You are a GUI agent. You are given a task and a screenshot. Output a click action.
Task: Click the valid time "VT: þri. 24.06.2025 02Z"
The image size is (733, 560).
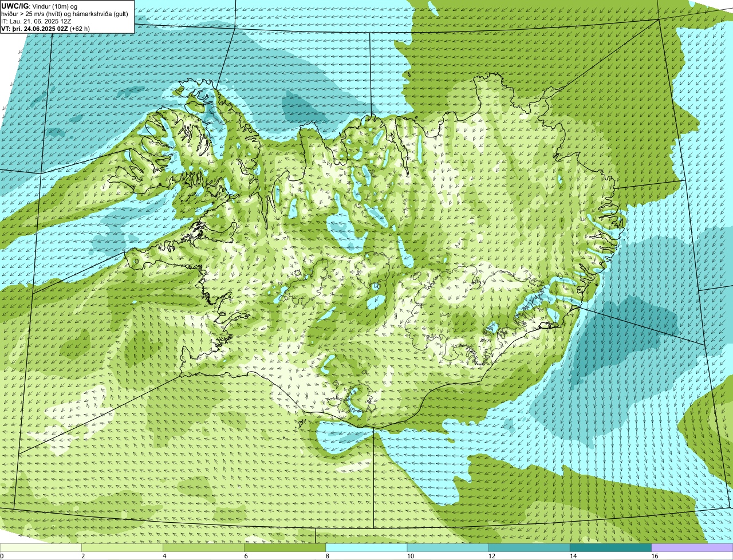(34, 29)
